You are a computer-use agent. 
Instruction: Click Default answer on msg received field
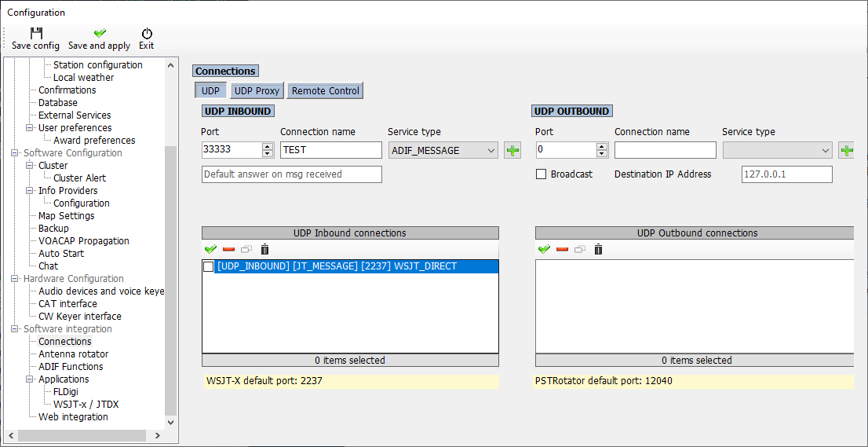tap(292, 174)
